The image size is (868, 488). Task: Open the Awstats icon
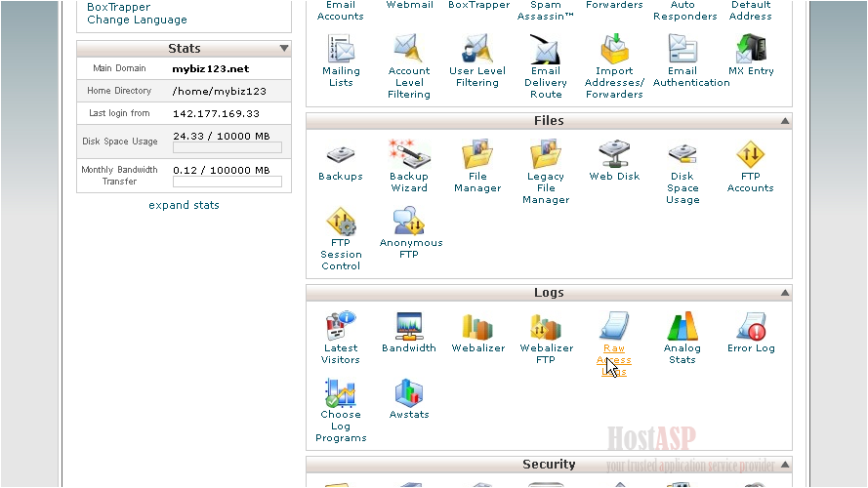click(409, 393)
